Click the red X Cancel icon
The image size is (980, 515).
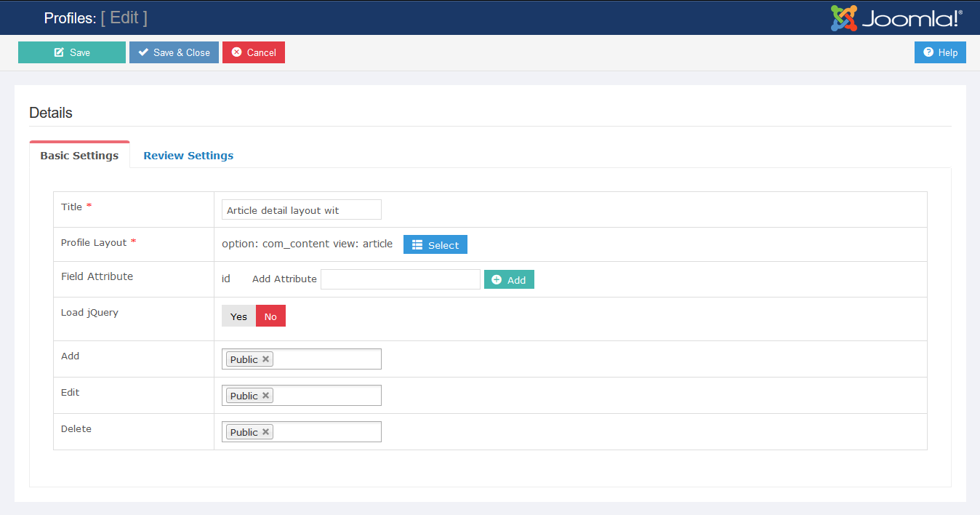point(236,52)
